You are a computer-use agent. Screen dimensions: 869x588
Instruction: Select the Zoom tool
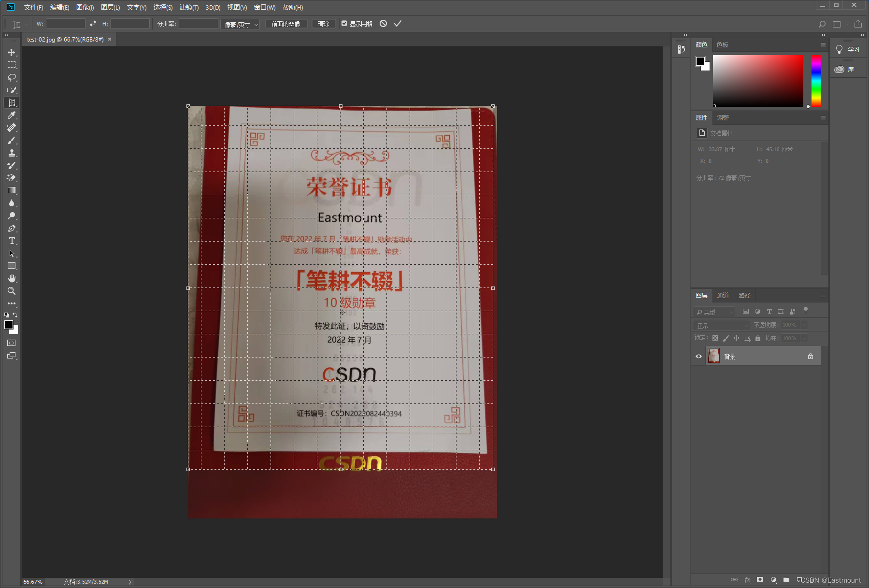(x=12, y=291)
